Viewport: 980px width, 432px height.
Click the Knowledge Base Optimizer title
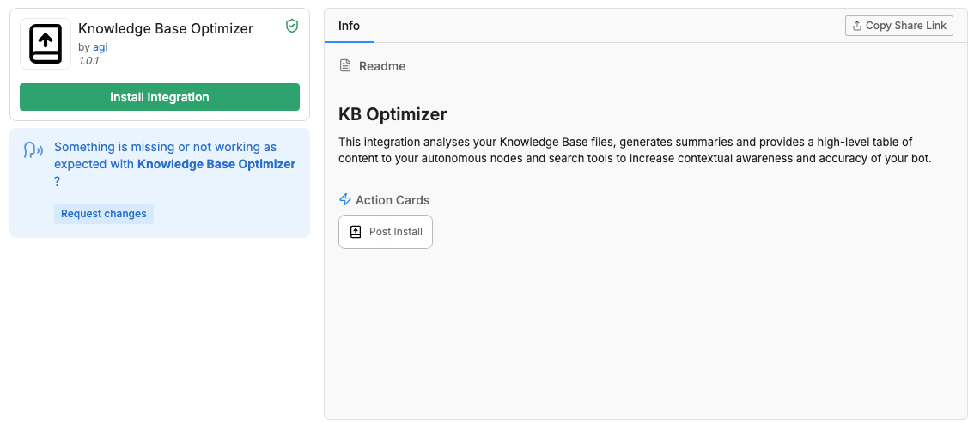point(166,28)
